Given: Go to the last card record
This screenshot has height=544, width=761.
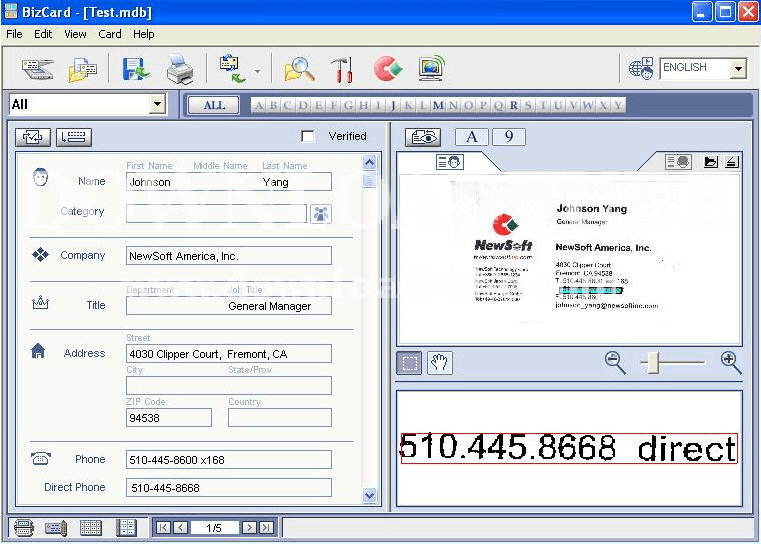Looking at the screenshot, I should pyautogui.click(x=266, y=528).
